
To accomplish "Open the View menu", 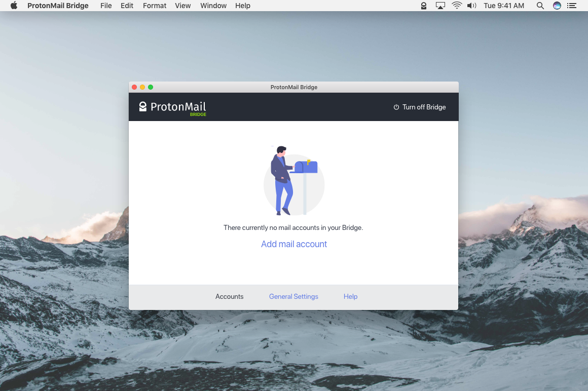I will pos(182,6).
